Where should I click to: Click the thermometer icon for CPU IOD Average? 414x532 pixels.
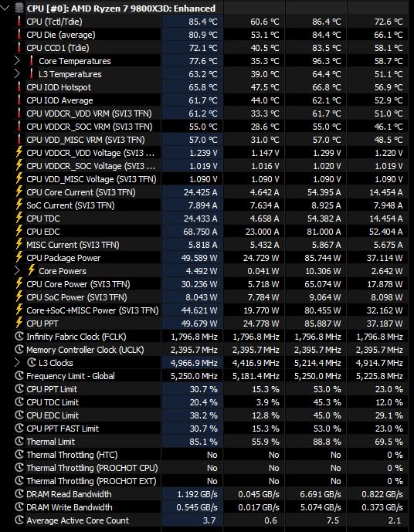[19, 100]
